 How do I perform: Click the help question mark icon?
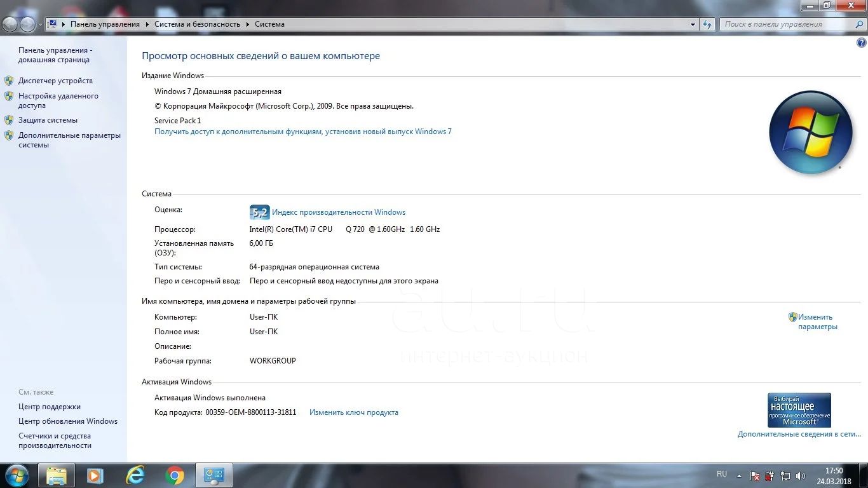862,43
